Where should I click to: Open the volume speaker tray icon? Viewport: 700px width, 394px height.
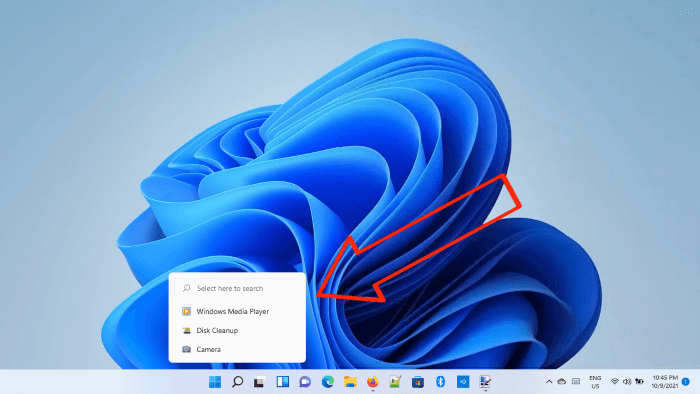(627, 382)
